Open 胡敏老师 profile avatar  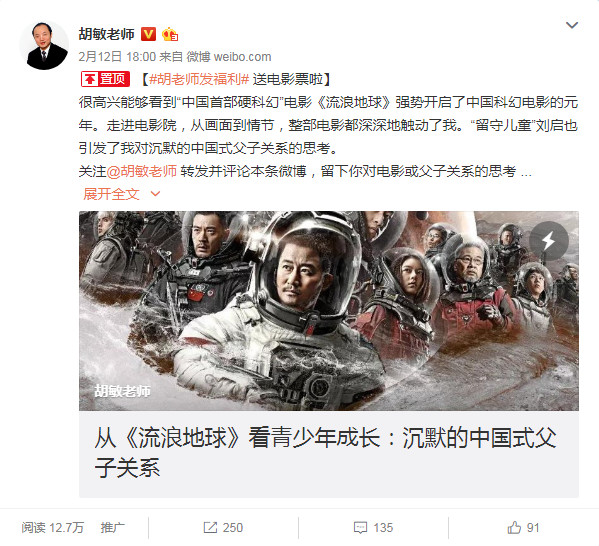coord(44,47)
